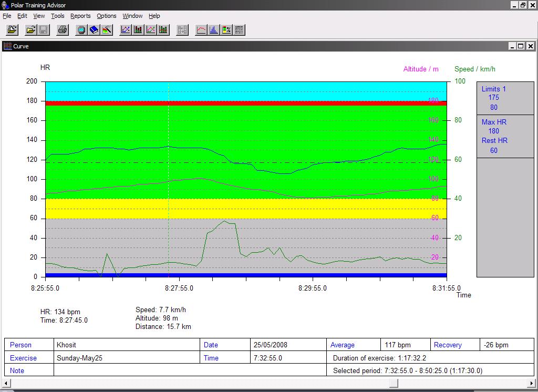The width and height of the screenshot is (538, 392).
Task: Open the red curve graph view icon
Action: click(x=201, y=30)
